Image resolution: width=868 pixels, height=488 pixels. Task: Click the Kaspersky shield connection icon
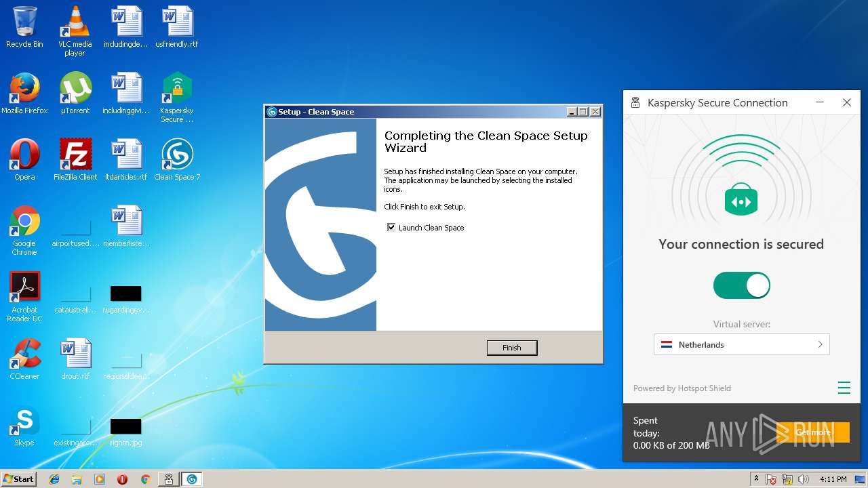[x=741, y=200]
